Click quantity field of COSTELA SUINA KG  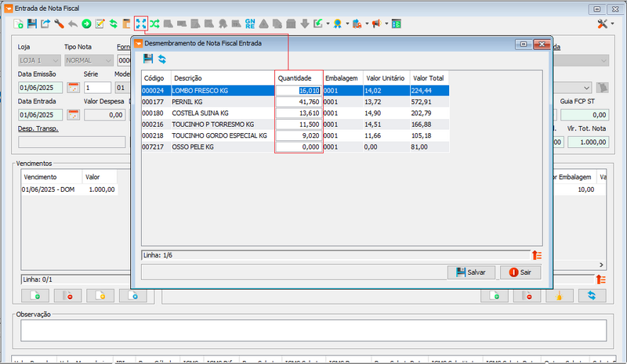299,113
